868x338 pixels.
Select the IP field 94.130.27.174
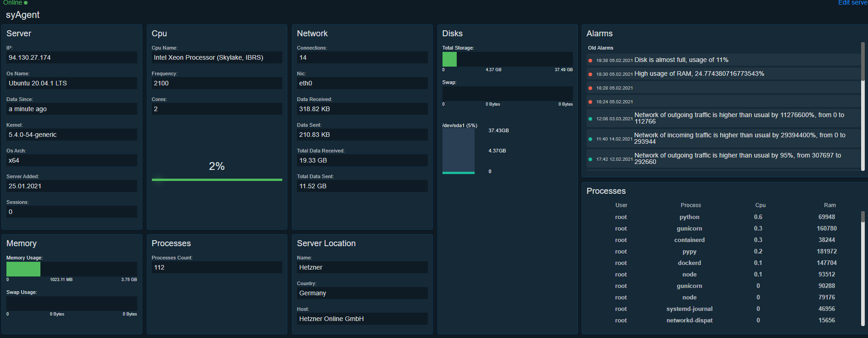[72, 57]
